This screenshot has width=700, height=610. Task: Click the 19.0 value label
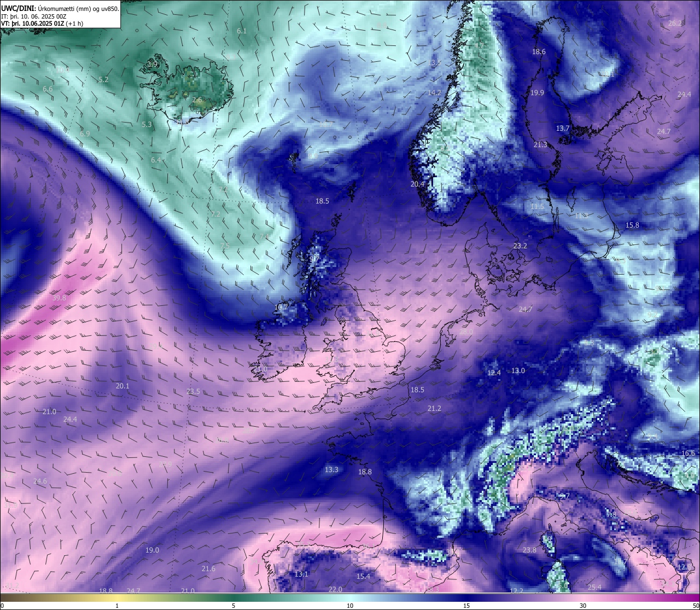pos(152,550)
